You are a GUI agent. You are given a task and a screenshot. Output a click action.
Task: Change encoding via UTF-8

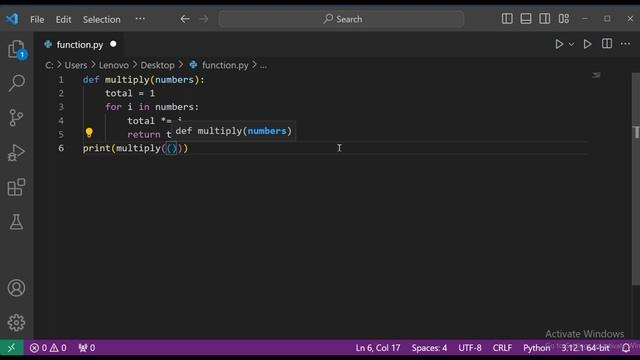coord(470,348)
